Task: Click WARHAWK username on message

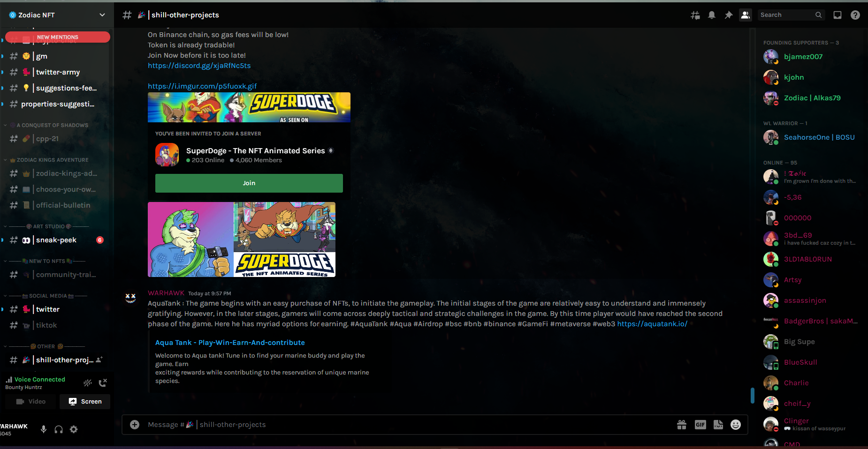Action: [x=166, y=293]
